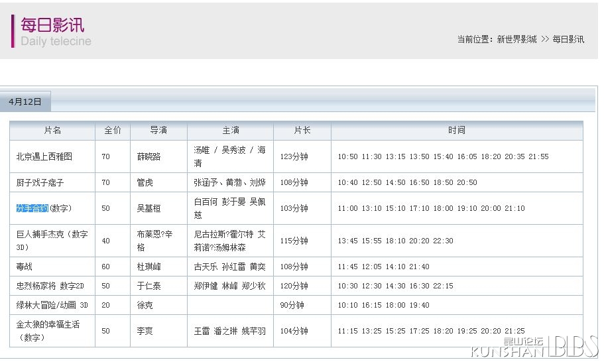Open the 新世界影城 breadcrumb link
604x364 pixels.
(x=516, y=39)
